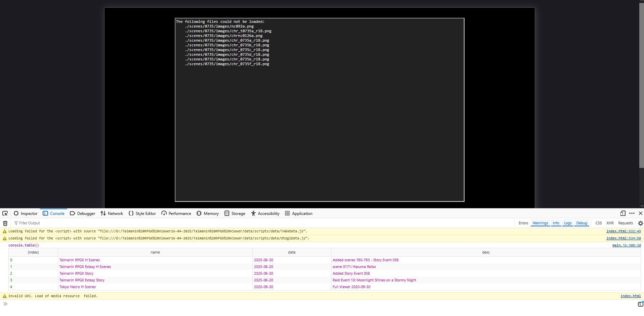Clear the console with trash icon
This screenshot has height=316, width=644.
[x=5, y=223]
